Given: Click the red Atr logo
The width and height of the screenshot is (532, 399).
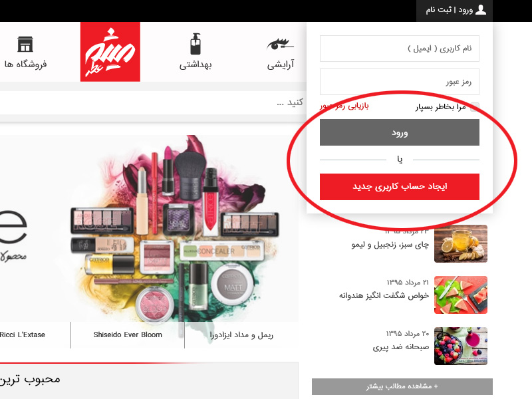Looking at the screenshot, I should pos(110,52).
